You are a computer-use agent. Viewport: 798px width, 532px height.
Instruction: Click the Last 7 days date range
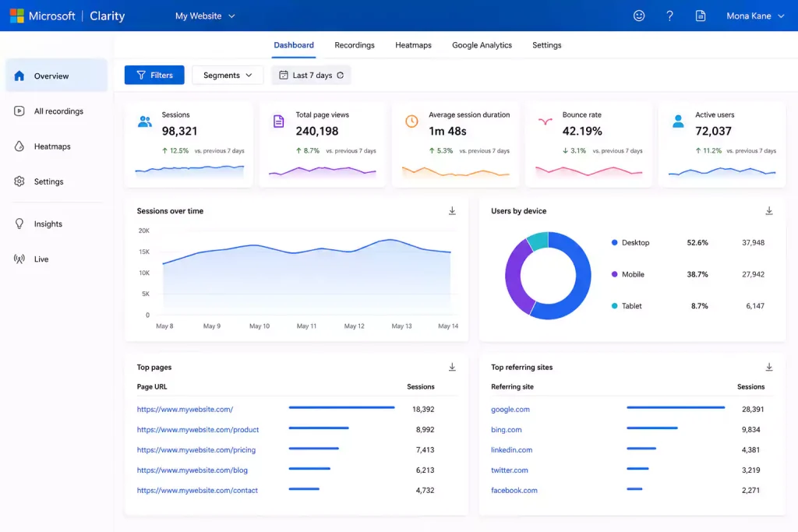(312, 76)
